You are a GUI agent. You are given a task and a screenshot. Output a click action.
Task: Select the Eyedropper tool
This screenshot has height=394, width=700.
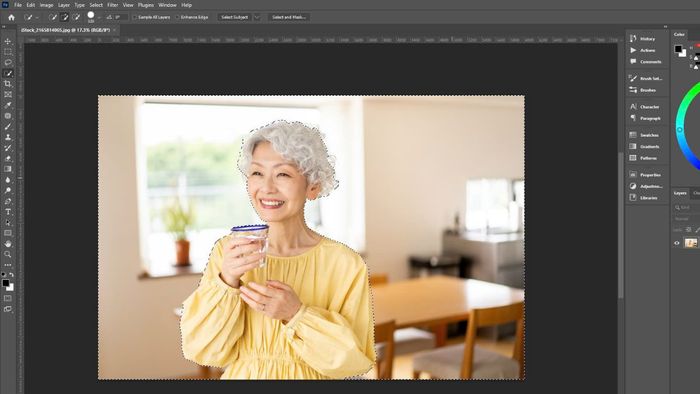point(8,105)
